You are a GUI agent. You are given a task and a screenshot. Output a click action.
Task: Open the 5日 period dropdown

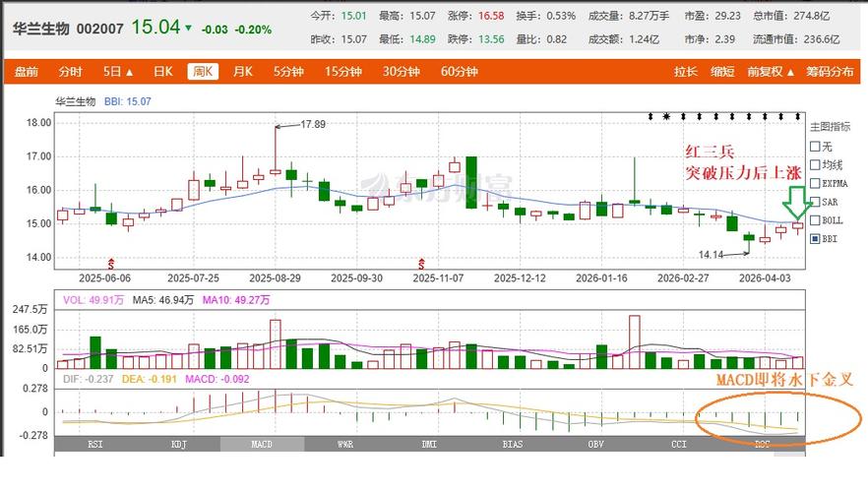point(118,72)
